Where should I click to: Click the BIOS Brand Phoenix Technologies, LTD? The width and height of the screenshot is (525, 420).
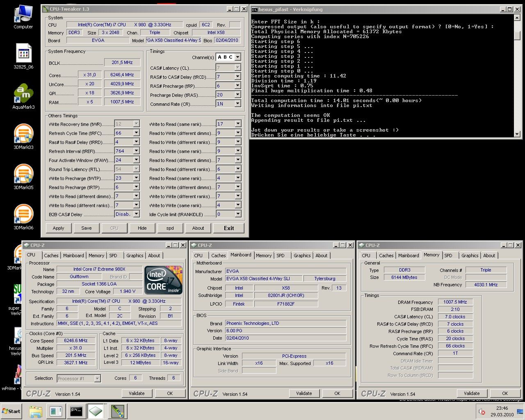(285, 323)
